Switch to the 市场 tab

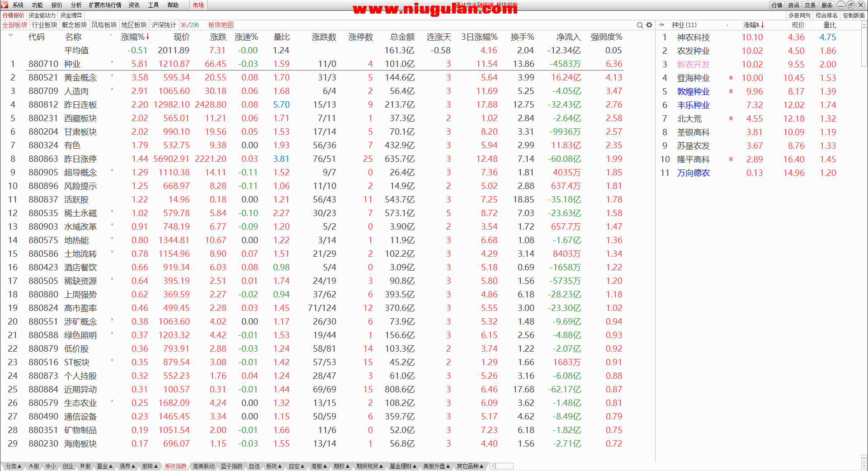[198, 5]
